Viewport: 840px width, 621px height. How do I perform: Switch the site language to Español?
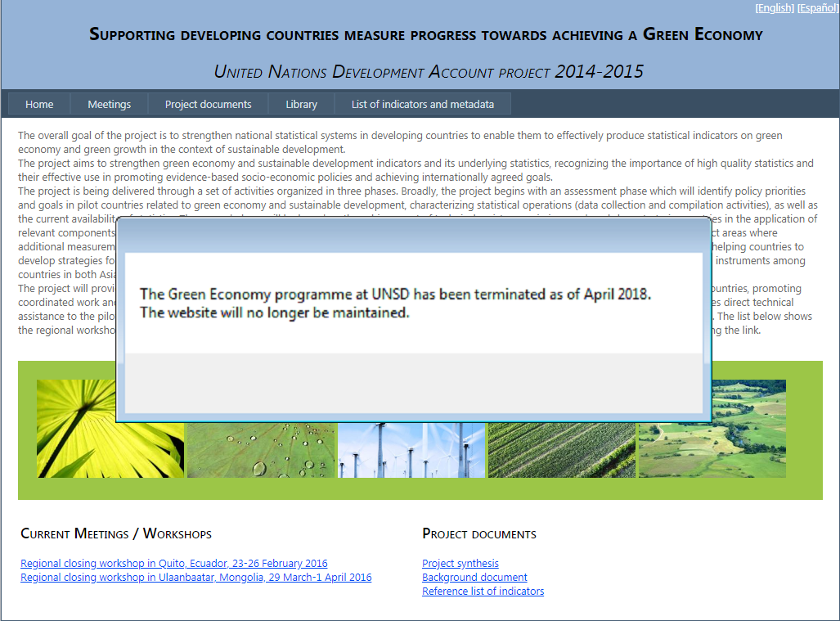pyautogui.click(x=816, y=8)
